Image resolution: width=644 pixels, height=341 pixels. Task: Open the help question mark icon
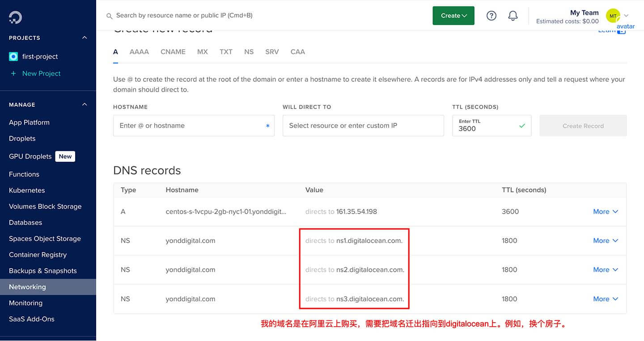click(x=491, y=16)
